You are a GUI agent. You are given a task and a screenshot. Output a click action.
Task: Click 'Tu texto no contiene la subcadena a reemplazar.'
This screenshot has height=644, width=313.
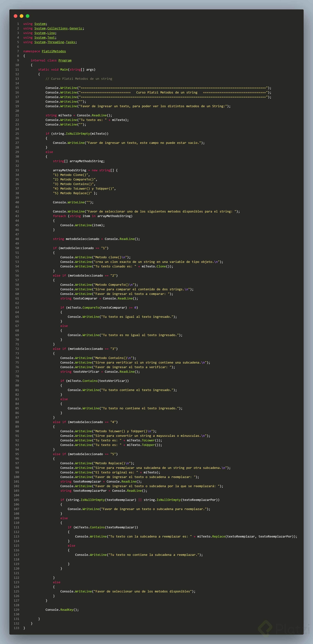tap(154, 555)
